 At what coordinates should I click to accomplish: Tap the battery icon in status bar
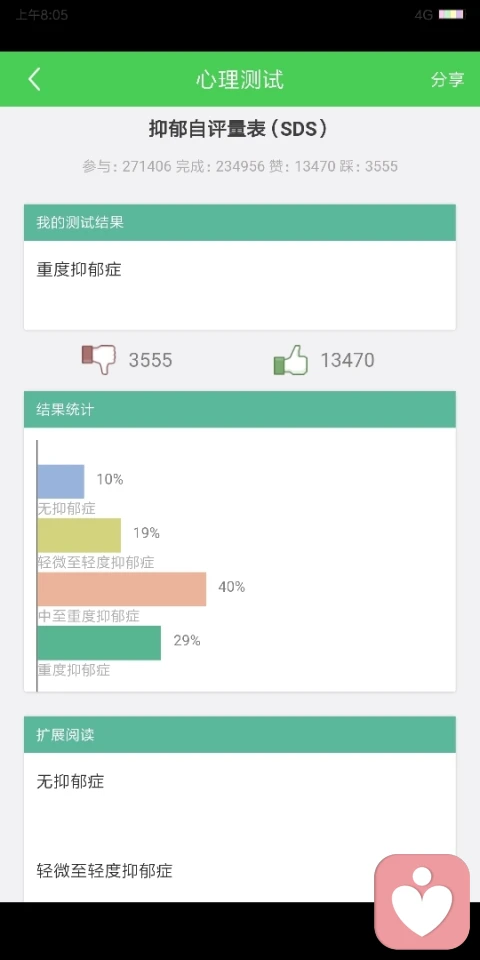click(451, 15)
